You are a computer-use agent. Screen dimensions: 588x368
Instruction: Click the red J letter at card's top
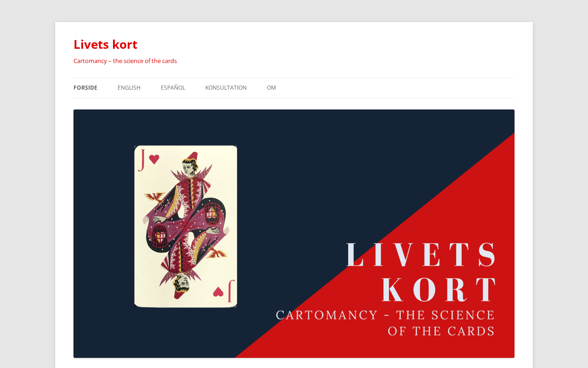point(141,159)
